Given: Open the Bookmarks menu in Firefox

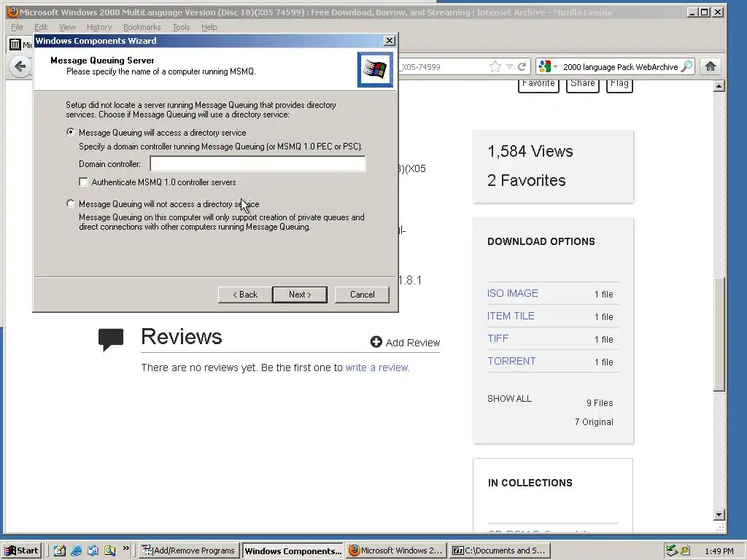Looking at the screenshot, I should pyautogui.click(x=142, y=27).
